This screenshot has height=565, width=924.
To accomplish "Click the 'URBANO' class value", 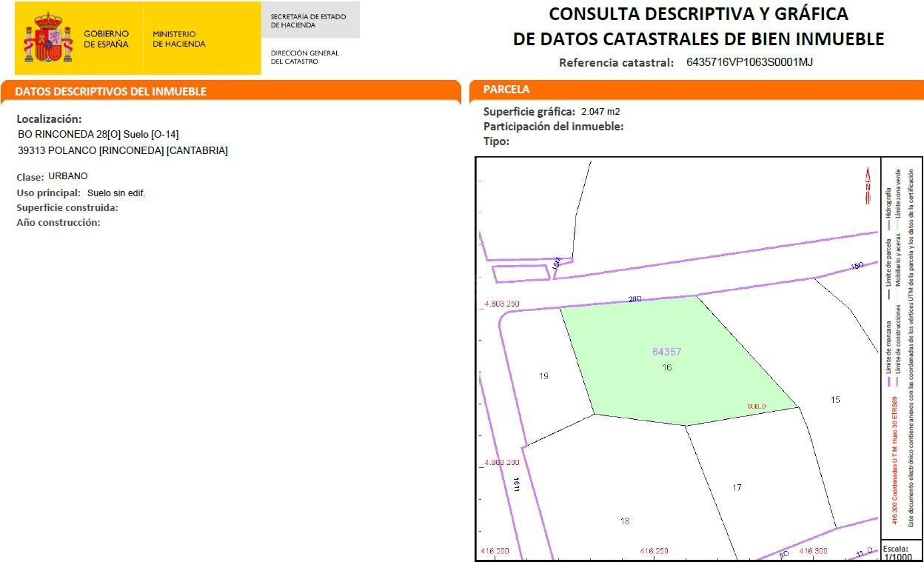I will tap(68, 176).
